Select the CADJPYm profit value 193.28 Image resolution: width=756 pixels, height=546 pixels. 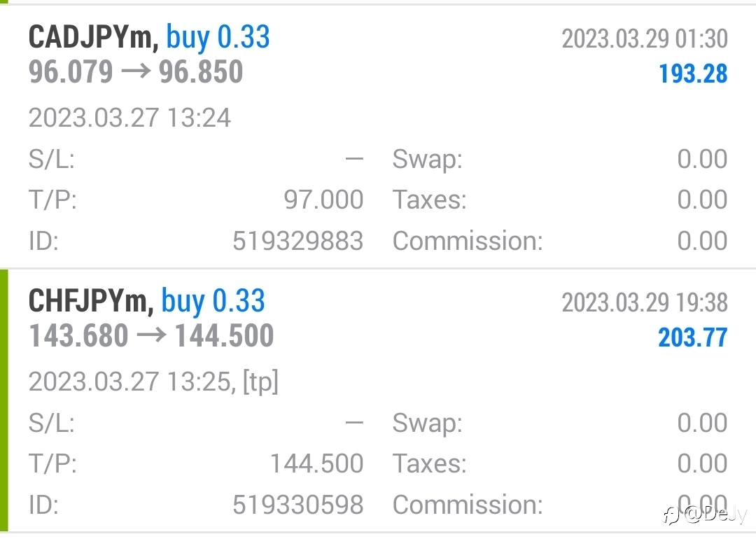[693, 73]
